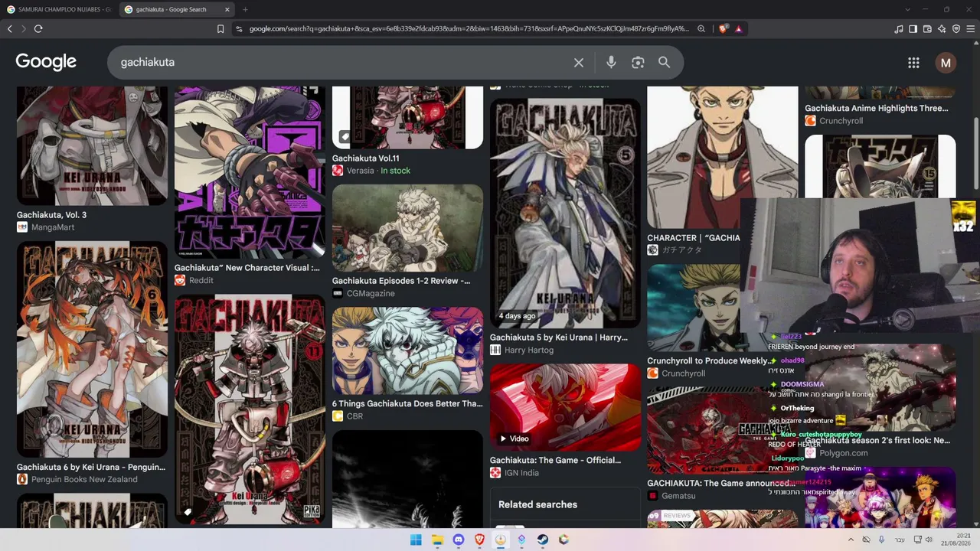Open Brave browser from the taskbar

coord(479,540)
